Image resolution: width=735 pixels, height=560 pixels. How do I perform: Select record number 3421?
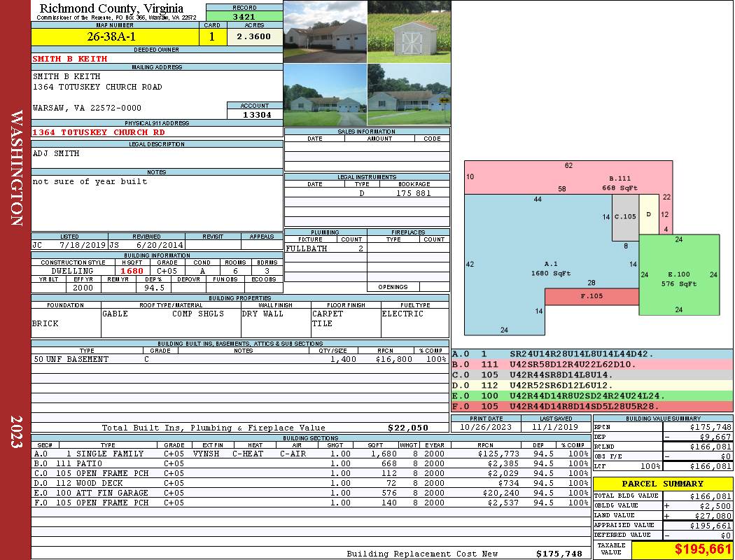pos(244,16)
